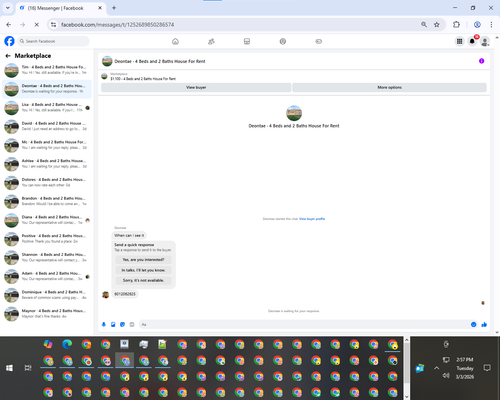Open Shannon's conversation in the list
This screenshot has height=400, width=500.
47,257
